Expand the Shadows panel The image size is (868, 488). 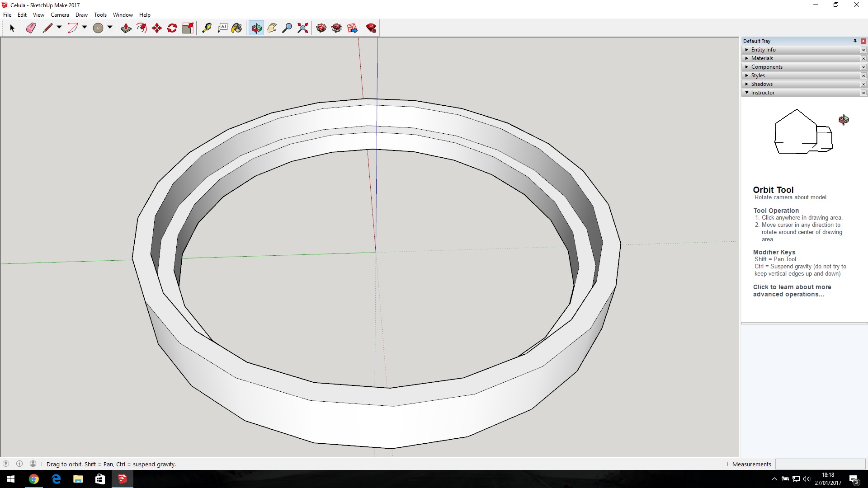coord(801,84)
